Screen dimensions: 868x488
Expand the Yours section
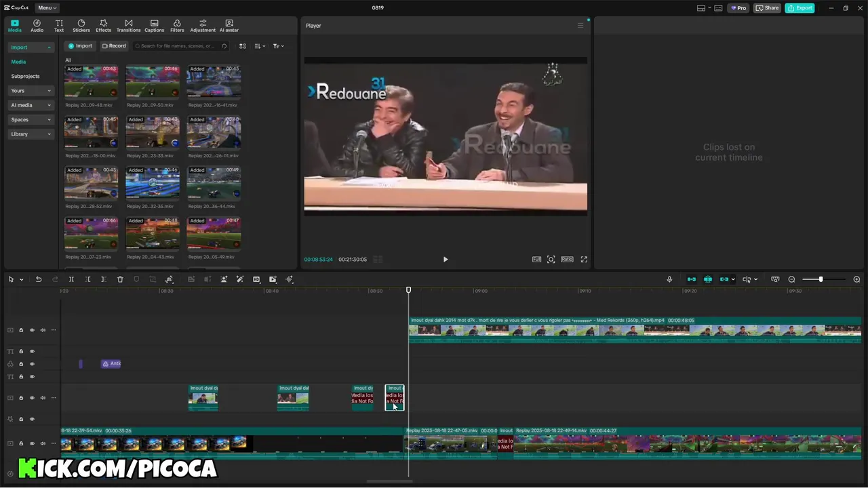click(31, 91)
